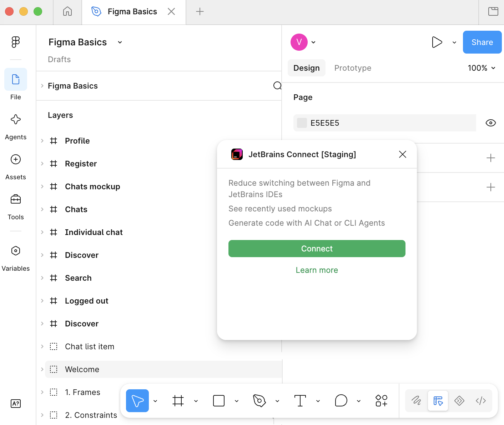Open the Comment tool options chevron
The image size is (504, 425).
point(359,401)
